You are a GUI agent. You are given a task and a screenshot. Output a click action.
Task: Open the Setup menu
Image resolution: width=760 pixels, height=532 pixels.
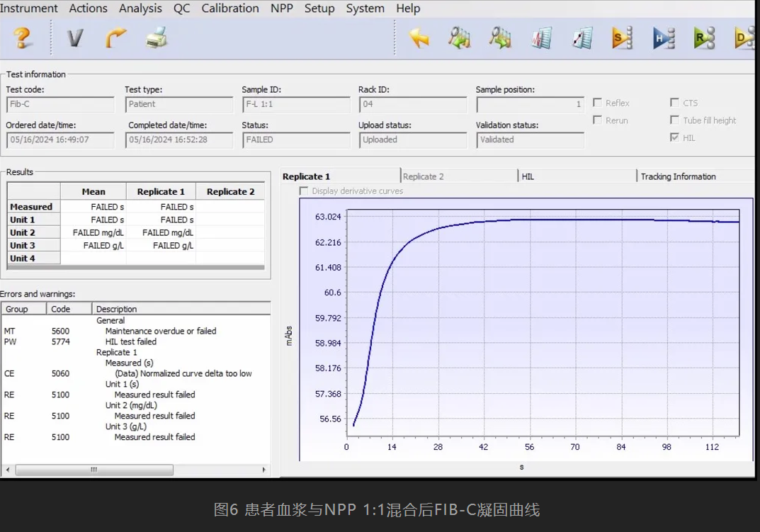pos(319,9)
